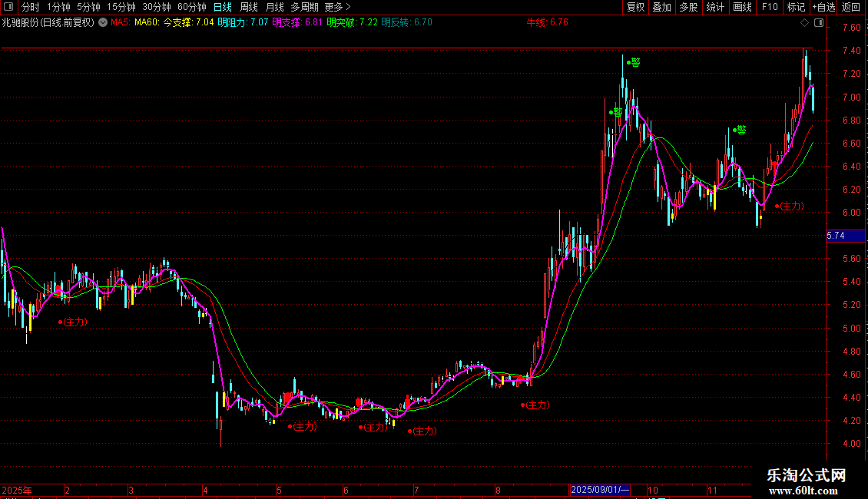The height and width of the screenshot is (499, 868).
Task: Click the 今支撑: 7.04 value
Action: coord(188,23)
